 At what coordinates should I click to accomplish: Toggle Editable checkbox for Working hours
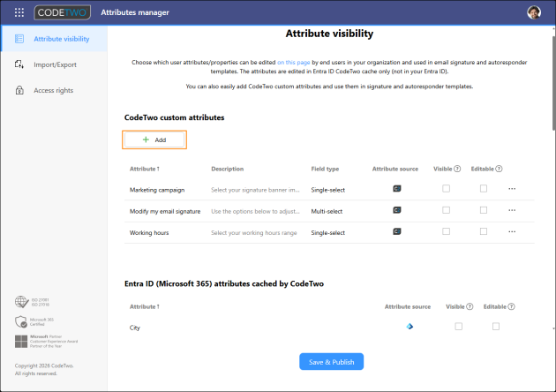(x=484, y=231)
